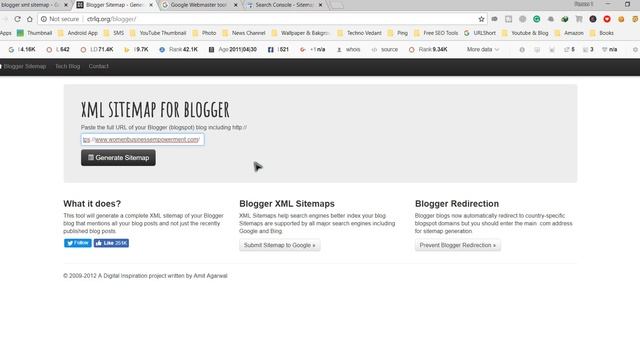Open the Books bookmark folder

click(602, 33)
